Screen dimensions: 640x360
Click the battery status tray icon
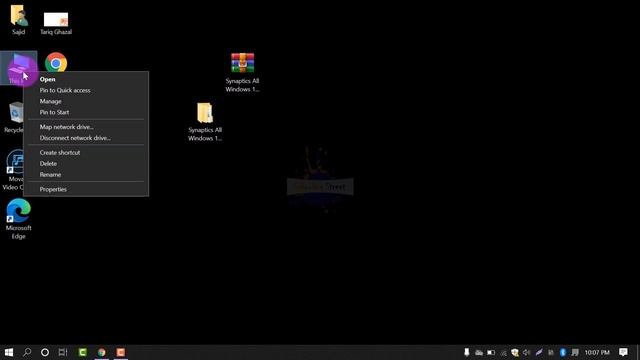[x=491, y=352]
